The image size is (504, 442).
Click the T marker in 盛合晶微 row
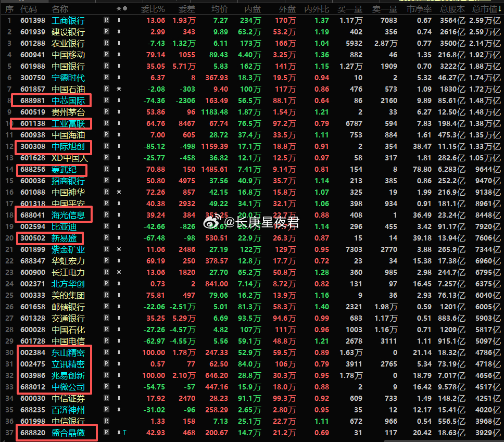click(125, 433)
